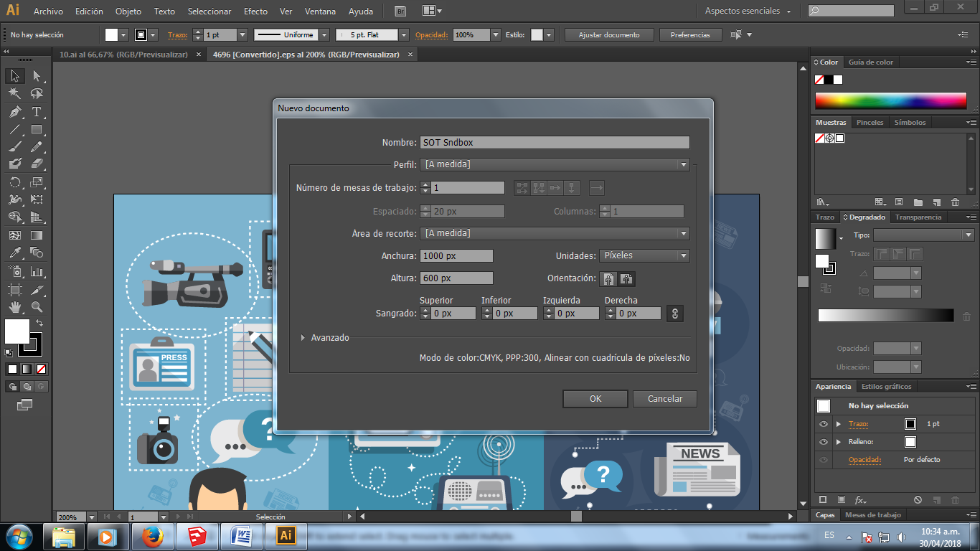This screenshot has width=980, height=551.
Task: Expand Trazo row arrow in Apariencia
Action: coord(838,424)
